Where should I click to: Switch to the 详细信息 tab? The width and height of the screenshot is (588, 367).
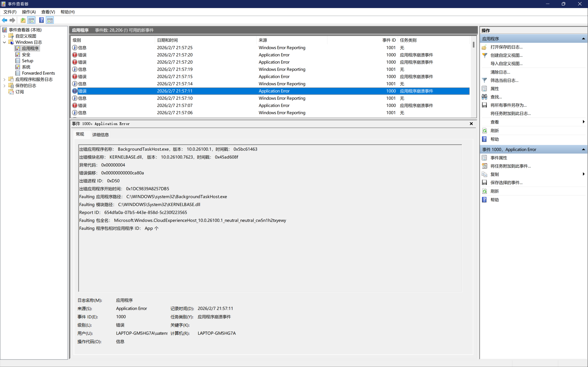click(100, 135)
